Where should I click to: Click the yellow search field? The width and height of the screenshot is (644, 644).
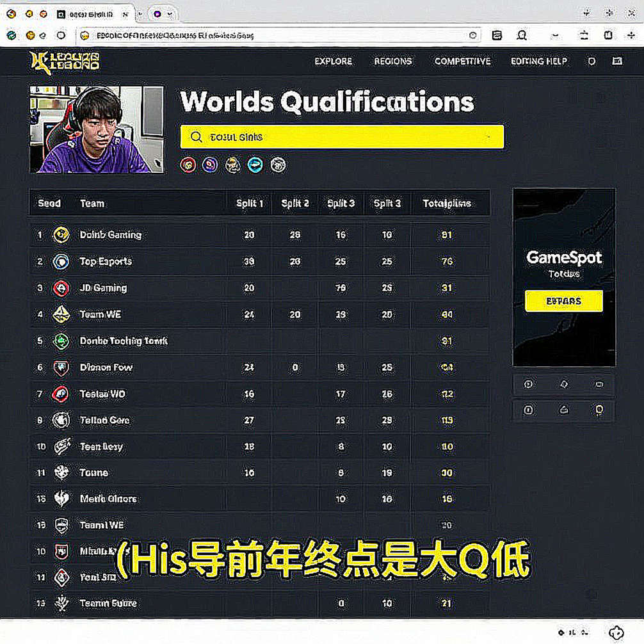click(x=342, y=137)
